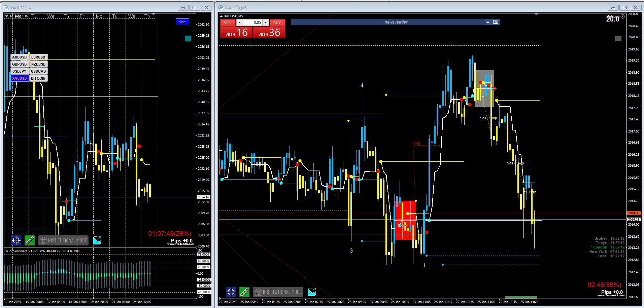This screenshot has height=308, width=644.
Task: Click the London session time row
Action: [x=607, y=247]
